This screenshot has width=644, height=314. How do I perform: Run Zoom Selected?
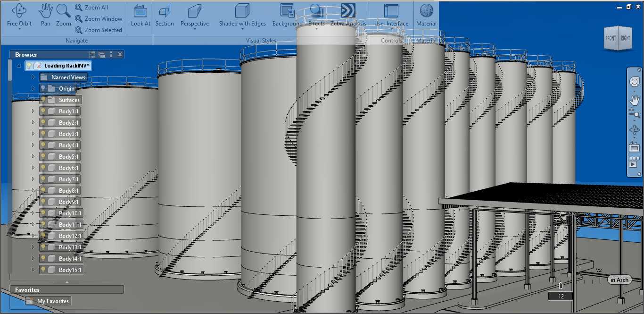click(99, 30)
